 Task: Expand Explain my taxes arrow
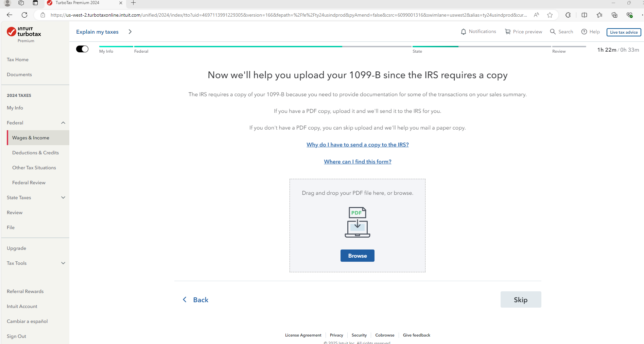click(x=130, y=32)
